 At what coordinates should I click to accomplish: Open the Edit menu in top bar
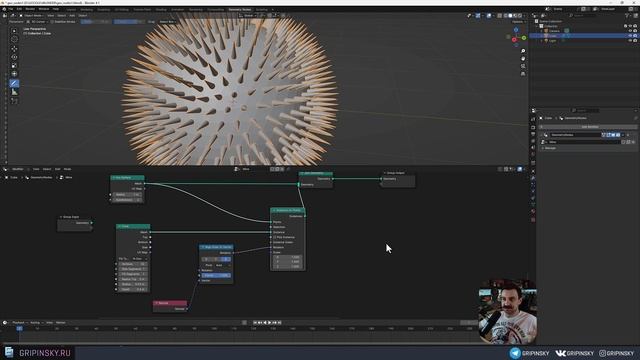point(19,9)
